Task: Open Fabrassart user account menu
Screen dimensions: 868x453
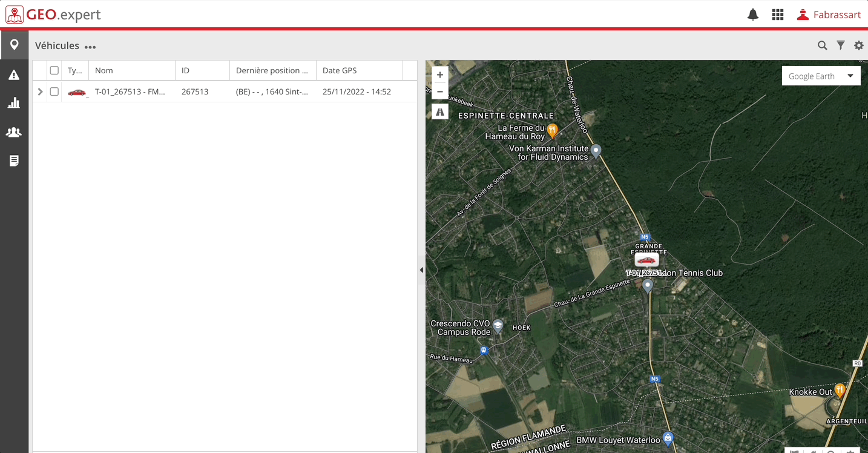Action: point(829,15)
